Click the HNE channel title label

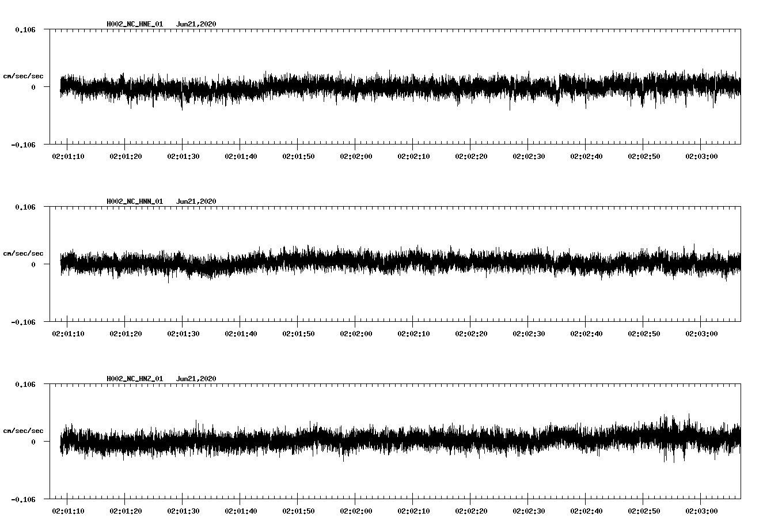tap(135, 24)
